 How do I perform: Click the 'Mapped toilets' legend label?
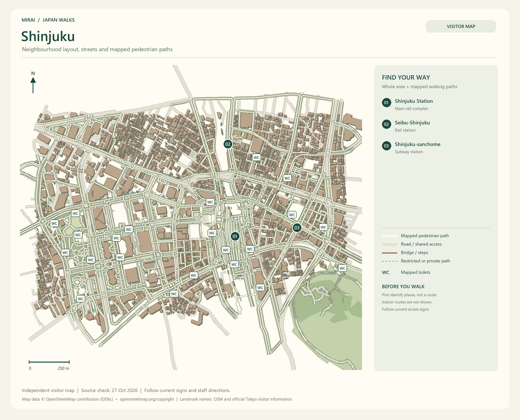[415, 272]
